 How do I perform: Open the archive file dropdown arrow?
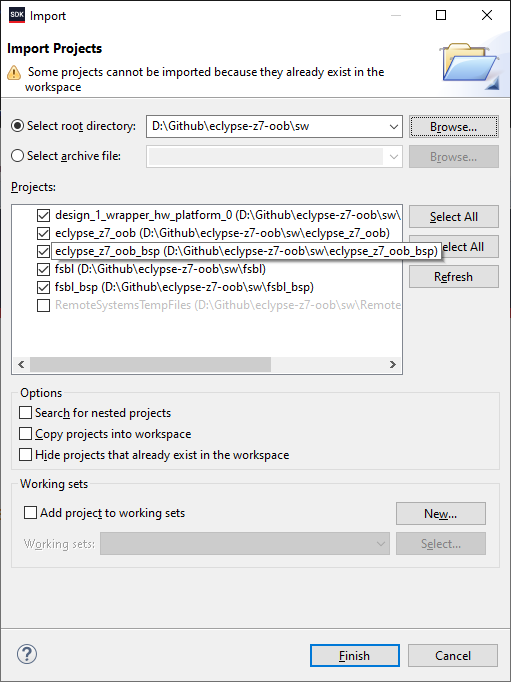(x=394, y=157)
